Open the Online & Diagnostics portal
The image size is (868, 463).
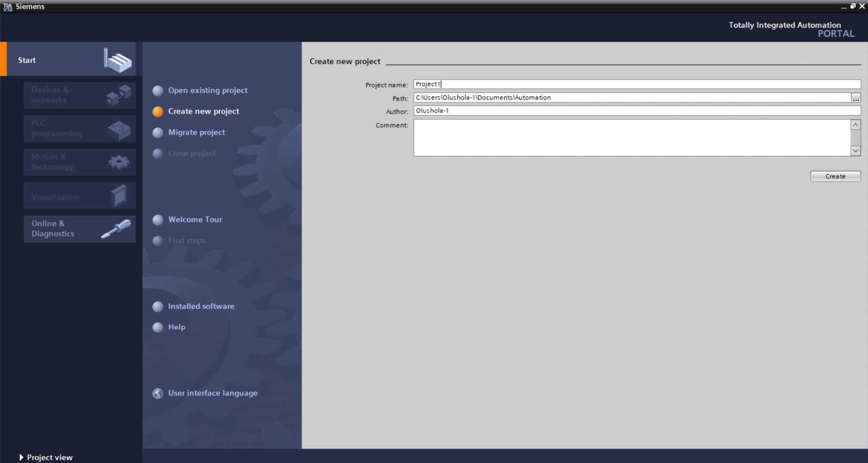click(x=79, y=229)
